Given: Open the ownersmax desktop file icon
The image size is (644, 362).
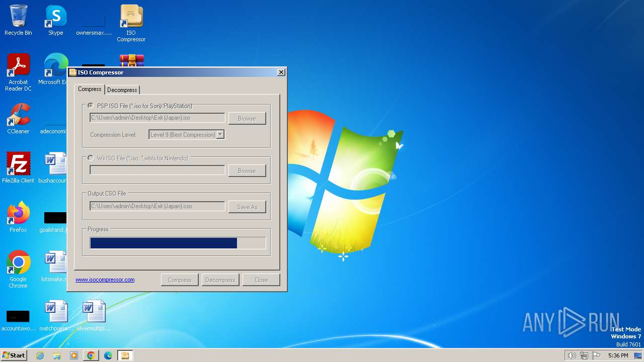Looking at the screenshot, I should point(94,25).
